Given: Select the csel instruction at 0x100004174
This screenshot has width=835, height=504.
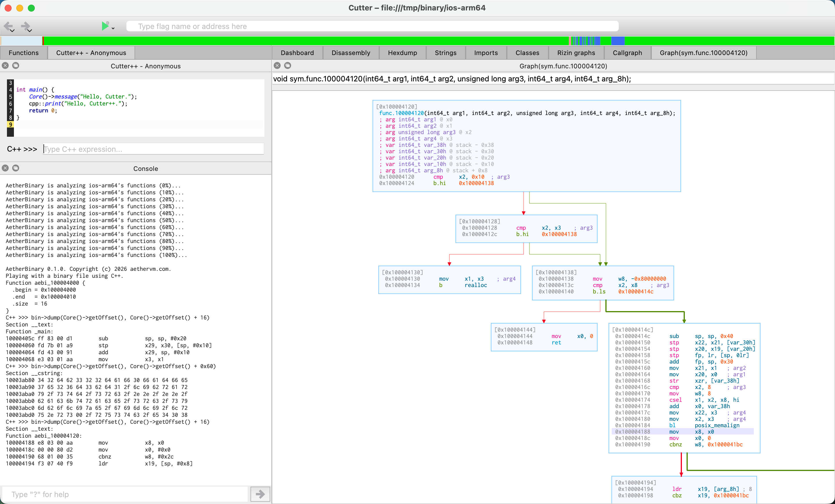Looking at the screenshot, I should point(677,400).
